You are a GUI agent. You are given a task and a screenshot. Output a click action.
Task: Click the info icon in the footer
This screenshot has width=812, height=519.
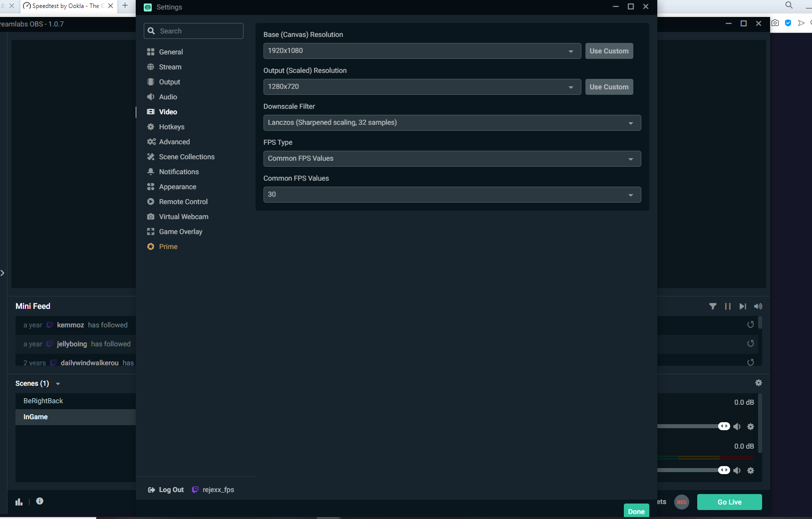(40, 502)
